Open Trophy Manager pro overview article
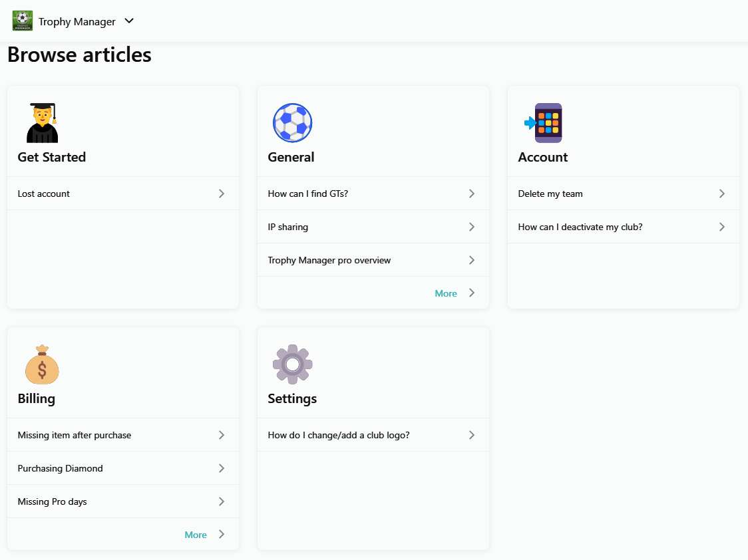The width and height of the screenshot is (748, 560). pyautogui.click(x=373, y=260)
